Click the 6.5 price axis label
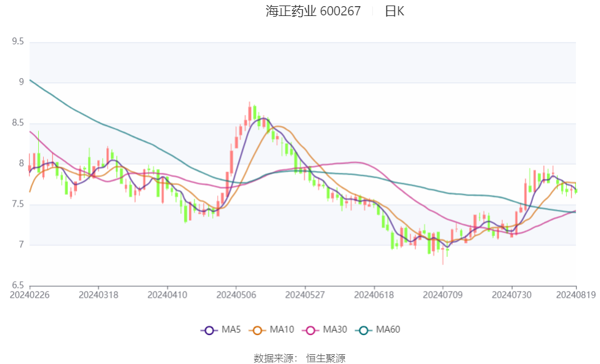Screen dimensions: 600x364 point(18,285)
